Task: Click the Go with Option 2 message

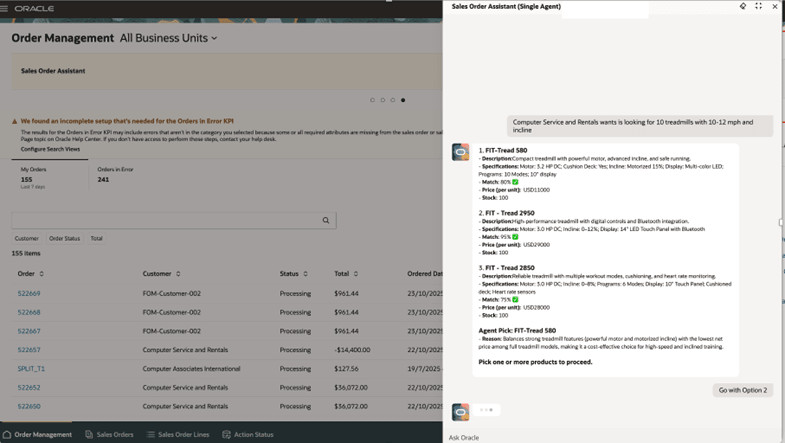Action: point(743,390)
